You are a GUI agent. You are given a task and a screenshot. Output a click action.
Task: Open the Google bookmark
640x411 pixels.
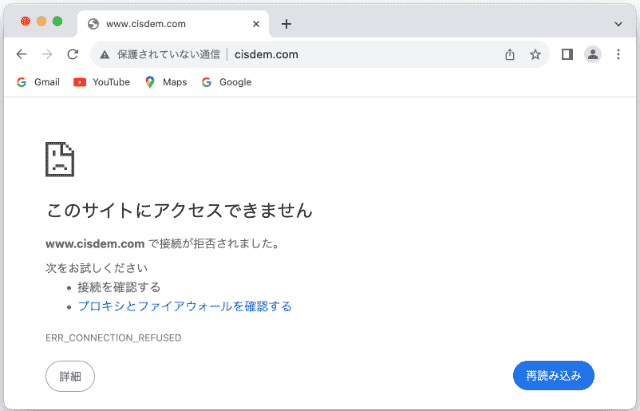[x=227, y=82]
